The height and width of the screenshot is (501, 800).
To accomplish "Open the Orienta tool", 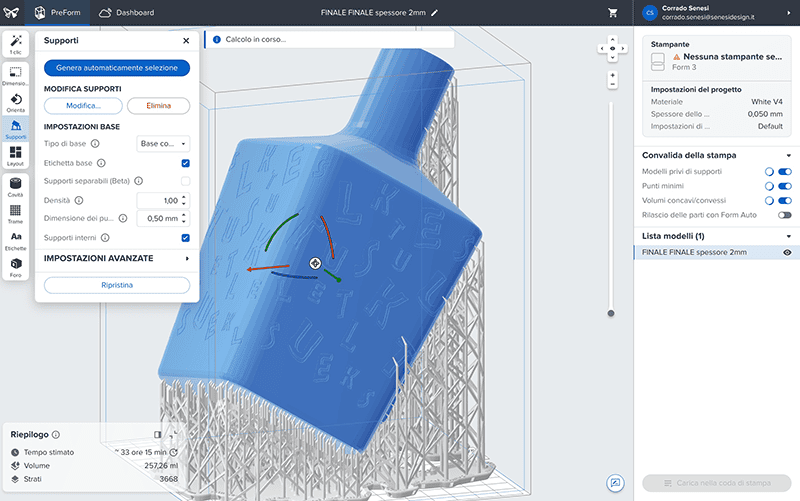I will [15, 103].
